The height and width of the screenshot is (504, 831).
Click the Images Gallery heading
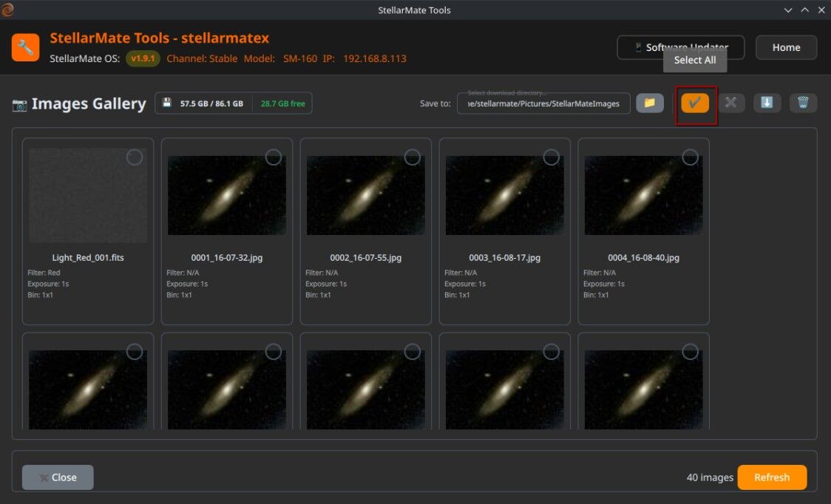(89, 104)
